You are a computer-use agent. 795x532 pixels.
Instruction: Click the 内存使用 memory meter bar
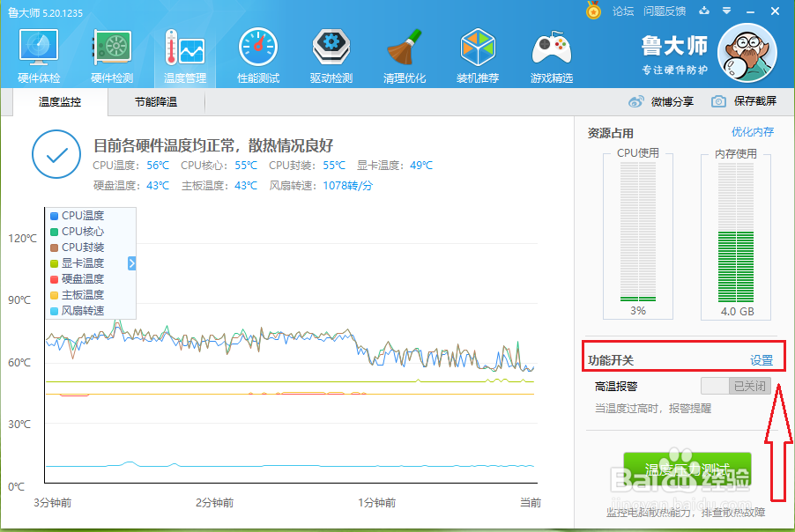736,232
